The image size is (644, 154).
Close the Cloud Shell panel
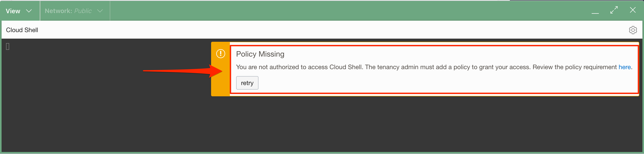click(x=633, y=10)
